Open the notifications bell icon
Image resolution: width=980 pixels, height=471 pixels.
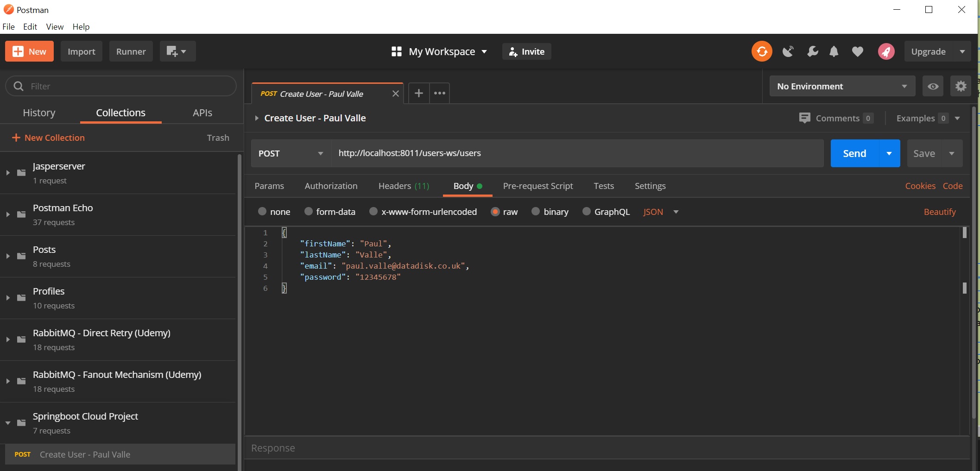(834, 51)
